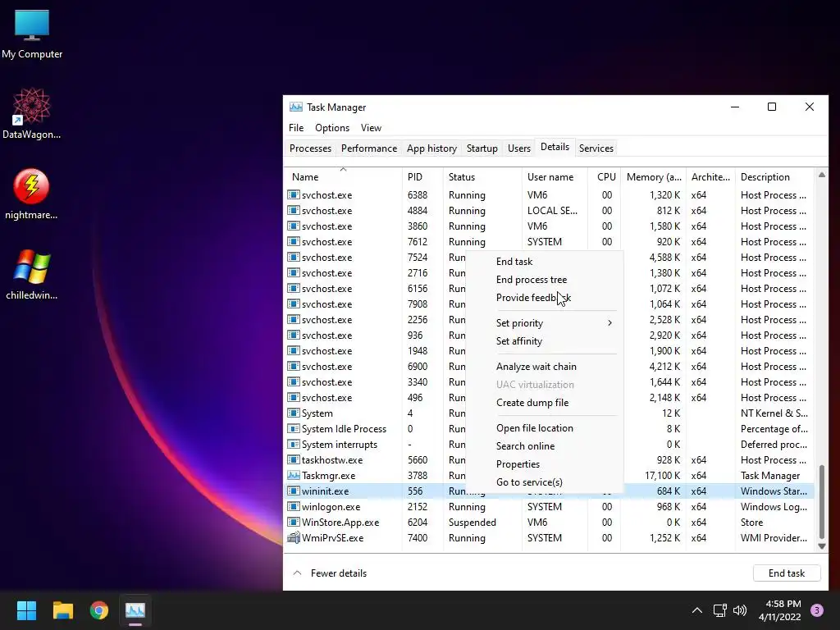Open Google Chrome from taskbar
The height and width of the screenshot is (630, 840).
point(99,610)
